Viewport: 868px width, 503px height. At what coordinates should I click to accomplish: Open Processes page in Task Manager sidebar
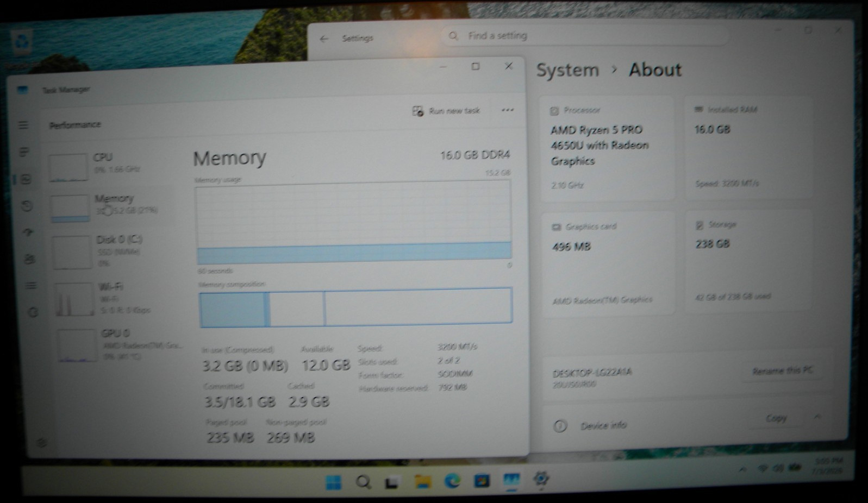(x=24, y=152)
